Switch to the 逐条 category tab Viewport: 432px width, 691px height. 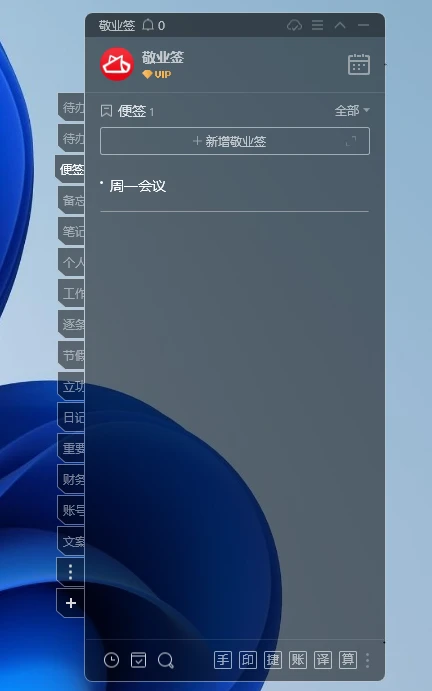point(71,324)
